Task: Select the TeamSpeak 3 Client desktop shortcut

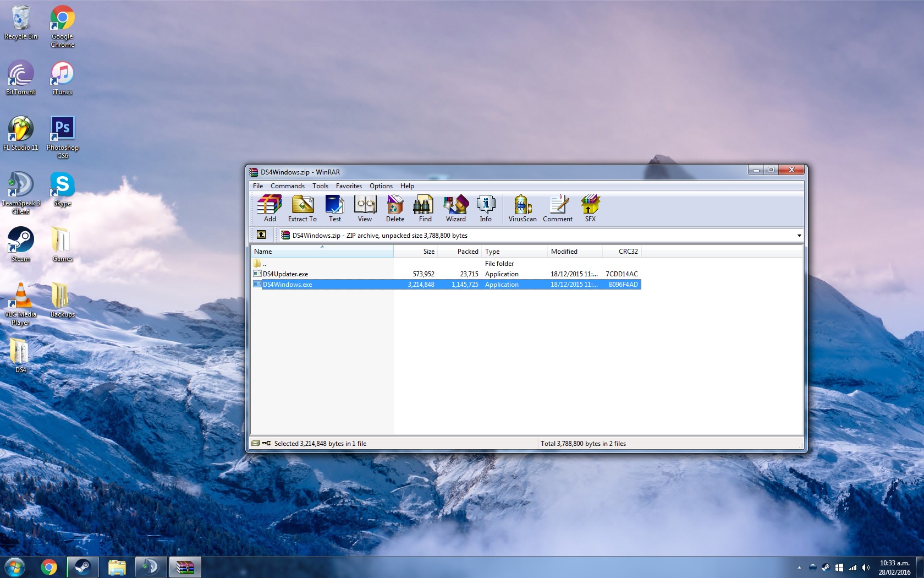Action: pyautogui.click(x=21, y=193)
